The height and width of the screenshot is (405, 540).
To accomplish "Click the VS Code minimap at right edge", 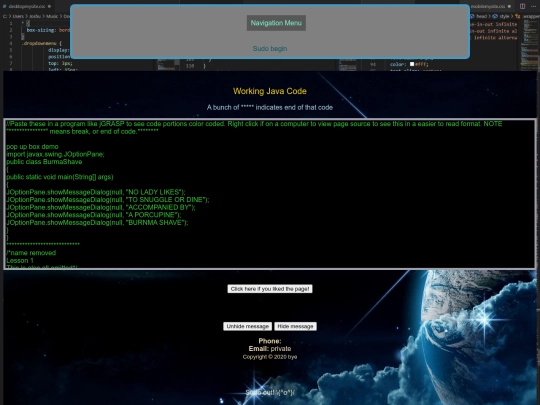I will click(529, 44).
